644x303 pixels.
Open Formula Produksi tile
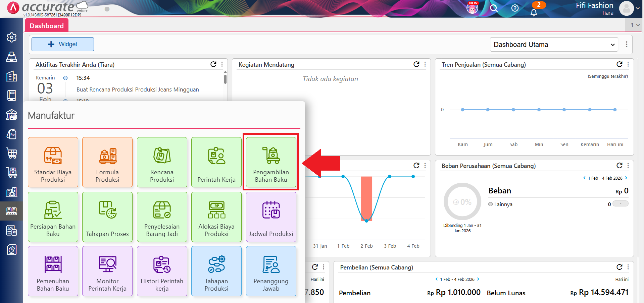click(107, 162)
